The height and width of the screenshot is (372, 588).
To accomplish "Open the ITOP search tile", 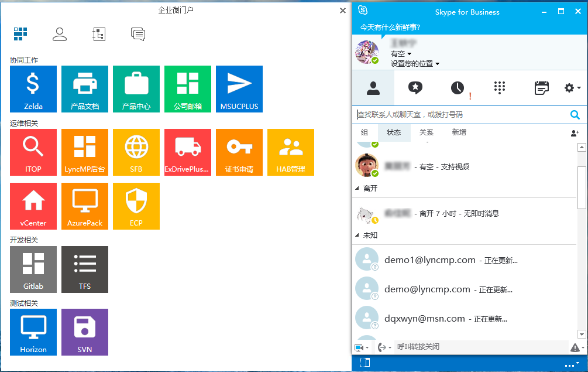I will (33, 152).
